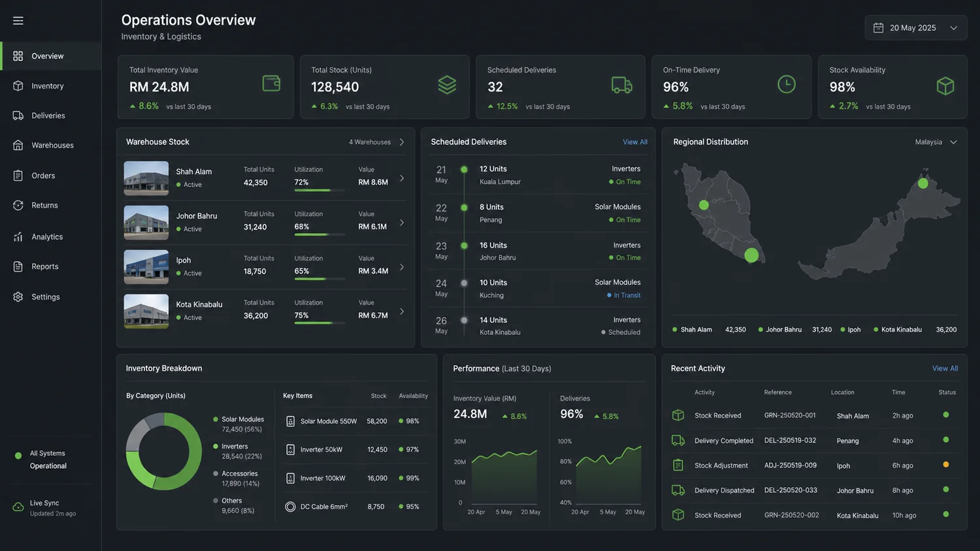Click the Solar Modules legend entry
Screen dimensions: 980x551
[238, 424]
